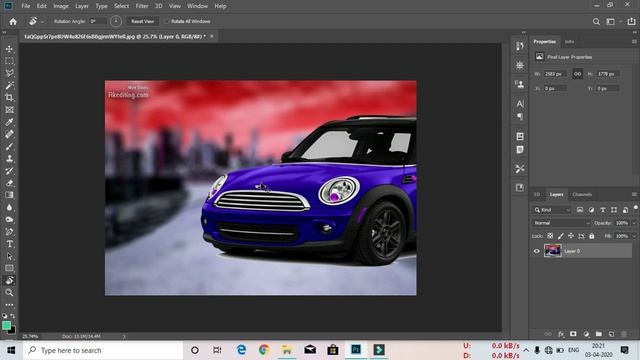Click the Search magnifier in options bar
Image resolution: width=640 pixels, height=360 pixels.
tap(596, 22)
